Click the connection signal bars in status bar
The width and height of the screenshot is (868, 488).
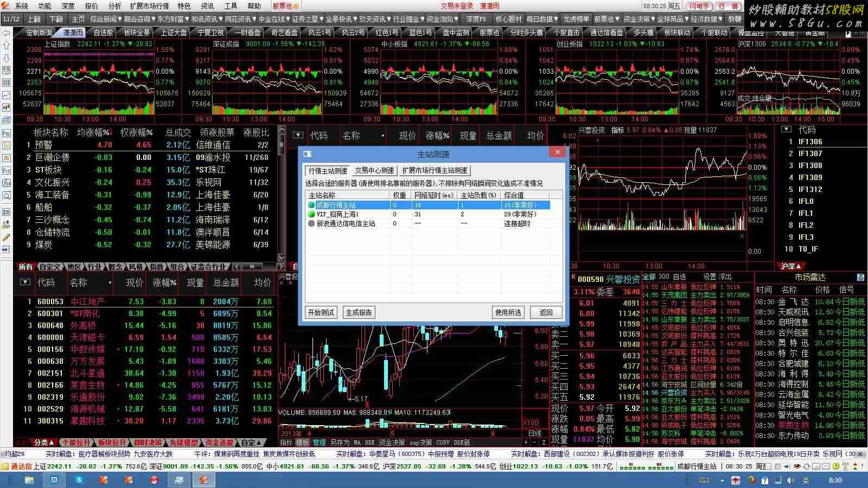(646, 466)
